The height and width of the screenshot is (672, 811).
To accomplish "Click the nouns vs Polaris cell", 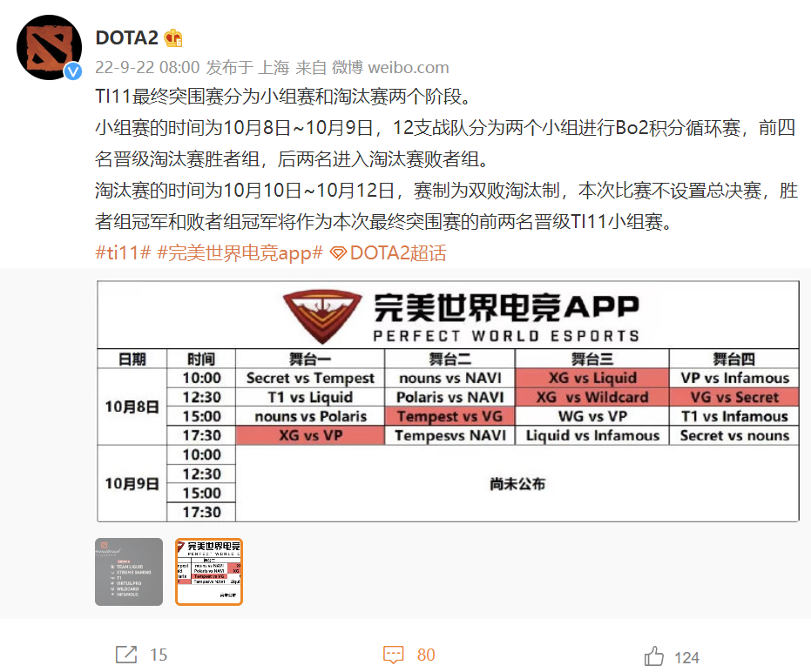I will pos(310,416).
